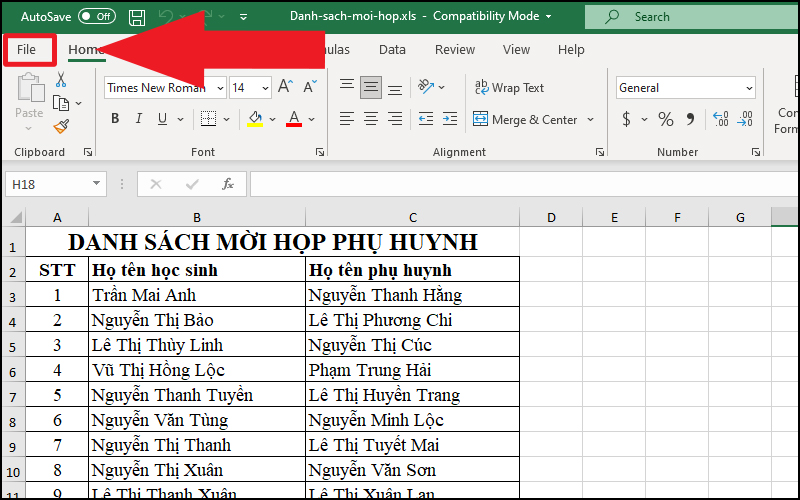The height and width of the screenshot is (500, 800).
Task: Expand underline style options arrow
Action: (180, 119)
